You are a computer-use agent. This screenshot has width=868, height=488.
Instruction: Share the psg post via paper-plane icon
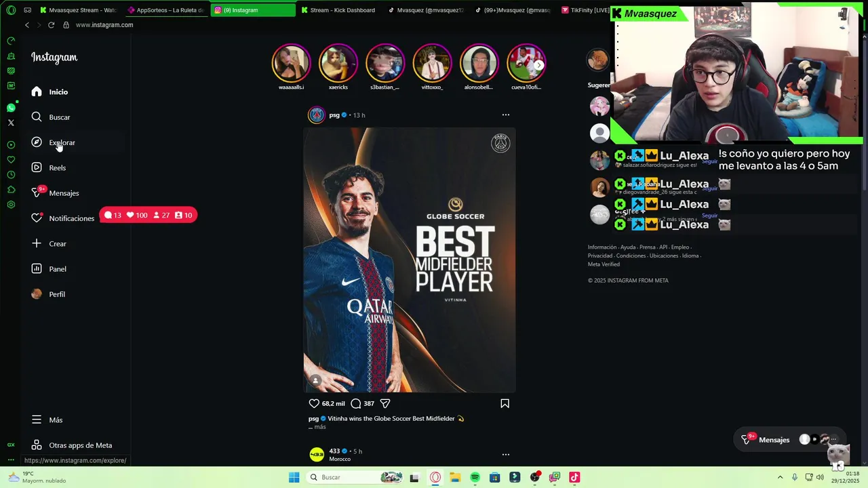[385, 403]
